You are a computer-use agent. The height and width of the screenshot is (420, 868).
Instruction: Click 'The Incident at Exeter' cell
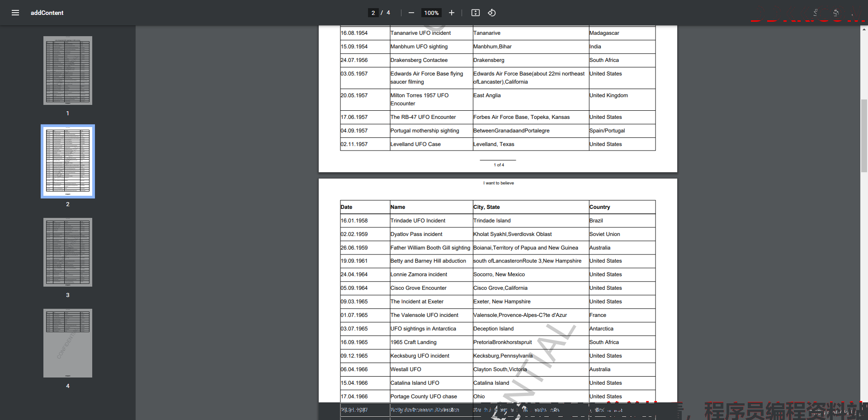(x=431, y=302)
